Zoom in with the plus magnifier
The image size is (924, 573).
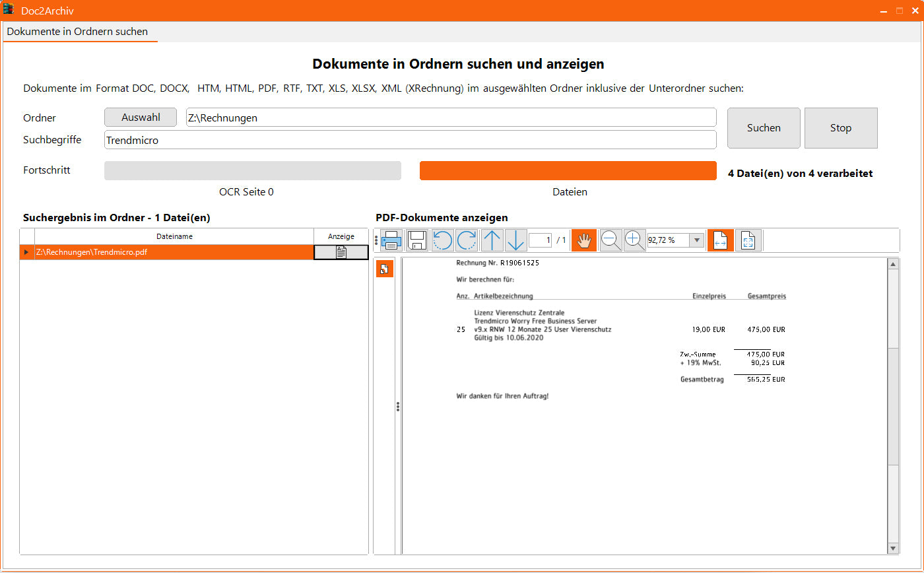[634, 240]
